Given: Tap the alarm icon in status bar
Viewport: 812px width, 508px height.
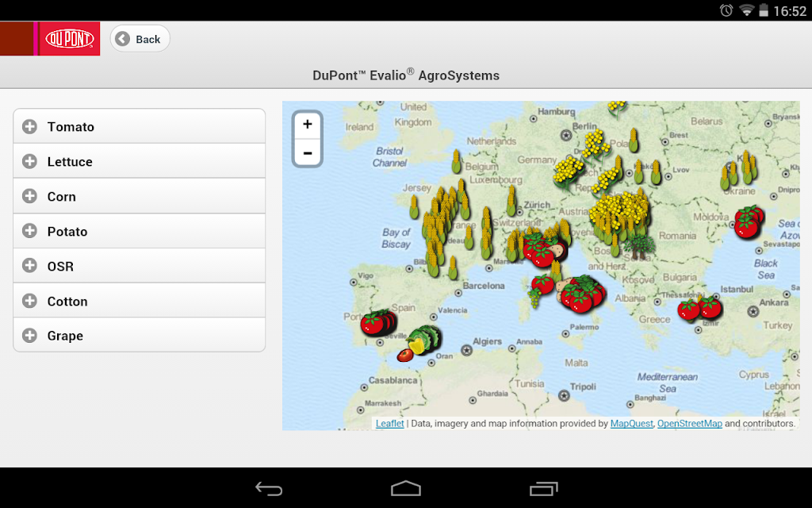Looking at the screenshot, I should pyautogui.click(x=726, y=10).
